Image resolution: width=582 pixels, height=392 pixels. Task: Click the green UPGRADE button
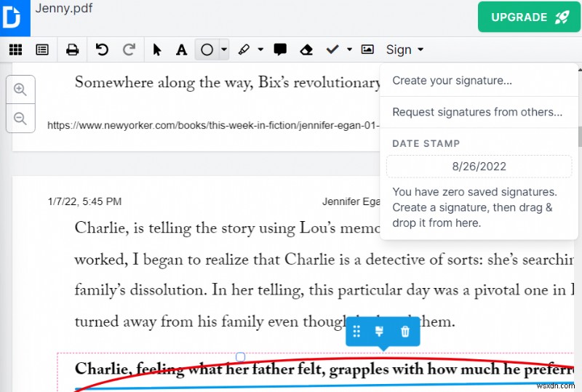[529, 17]
